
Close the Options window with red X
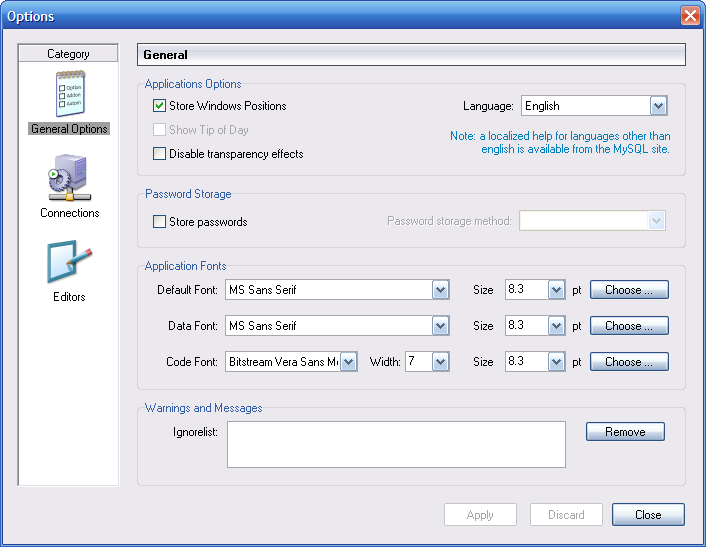[689, 16]
